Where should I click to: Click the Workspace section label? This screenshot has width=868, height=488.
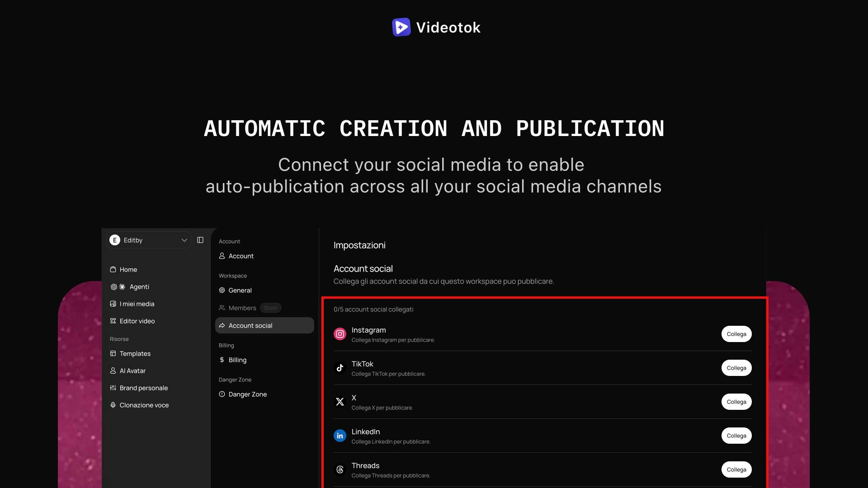coord(233,276)
